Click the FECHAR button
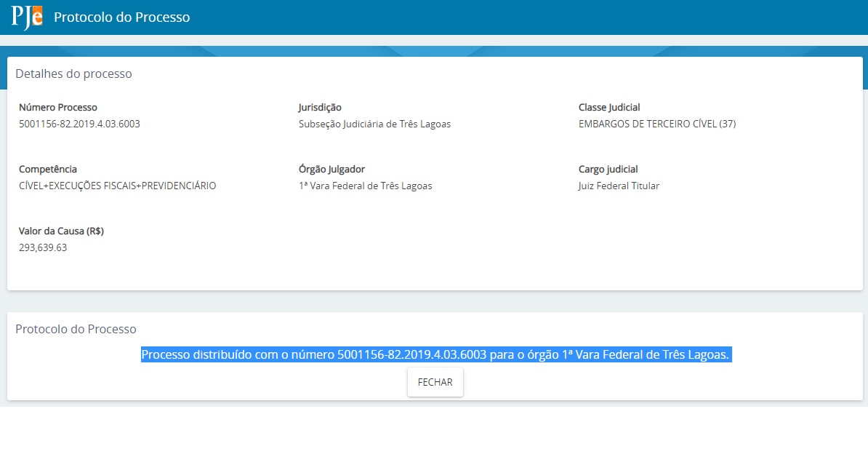Image resolution: width=868 pixels, height=457 pixels. click(435, 382)
